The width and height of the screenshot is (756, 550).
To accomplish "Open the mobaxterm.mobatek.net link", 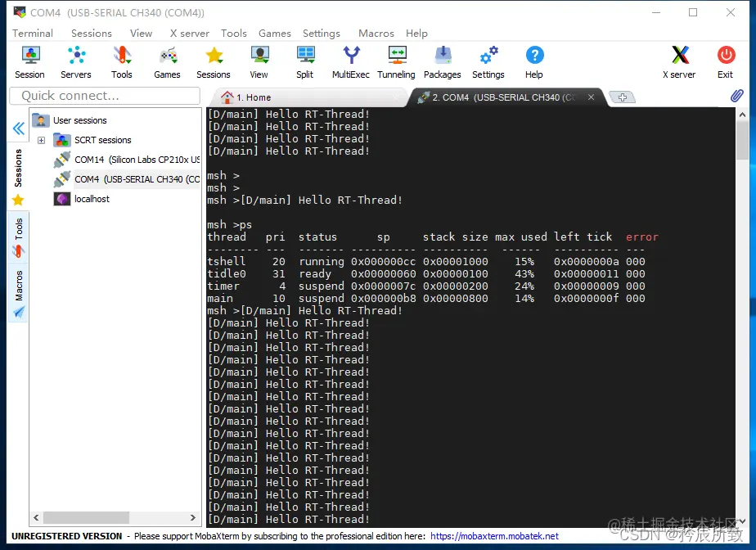I will pyautogui.click(x=494, y=536).
